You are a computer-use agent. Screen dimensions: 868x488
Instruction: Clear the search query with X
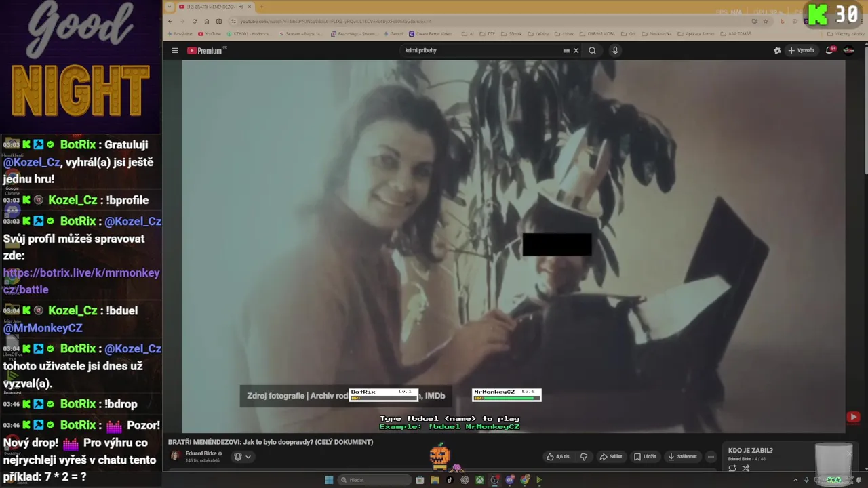576,50
